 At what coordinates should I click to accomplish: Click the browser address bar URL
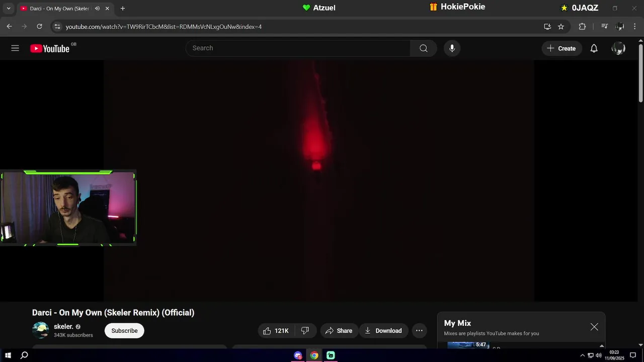tap(164, 27)
